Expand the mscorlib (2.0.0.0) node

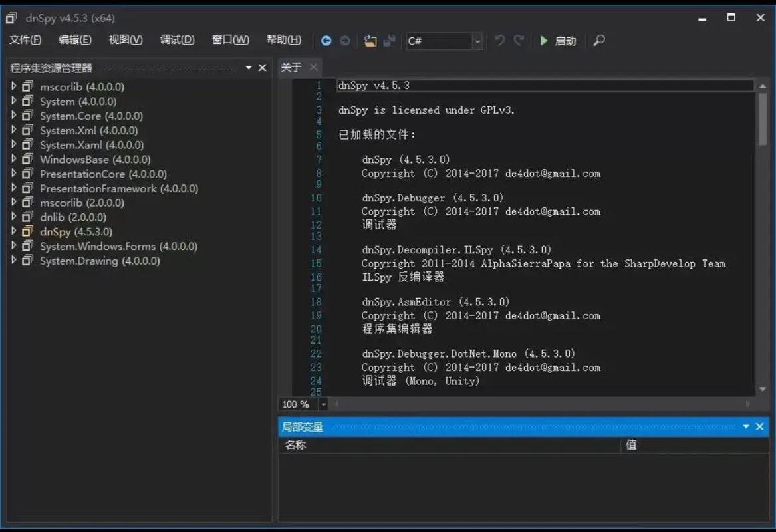pyautogui.click(x=13, y=202)
